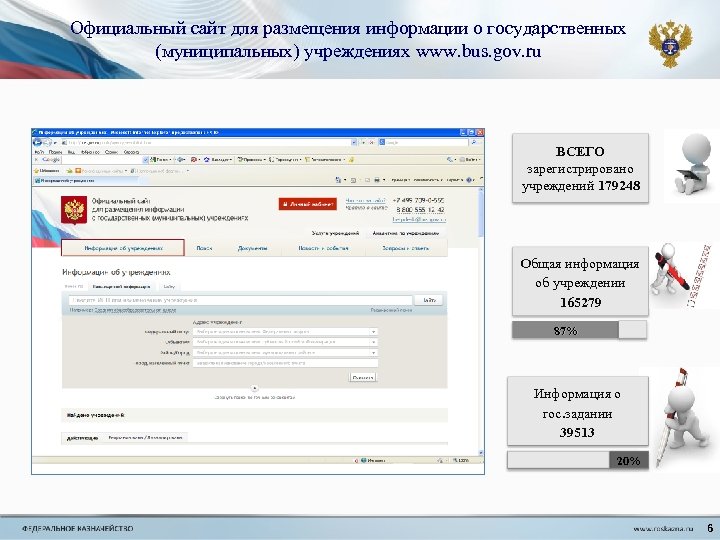Select the Реорганизованные / Ликвидированные results tab
Screen dimensions: 720x540
(x=145, y=438)
